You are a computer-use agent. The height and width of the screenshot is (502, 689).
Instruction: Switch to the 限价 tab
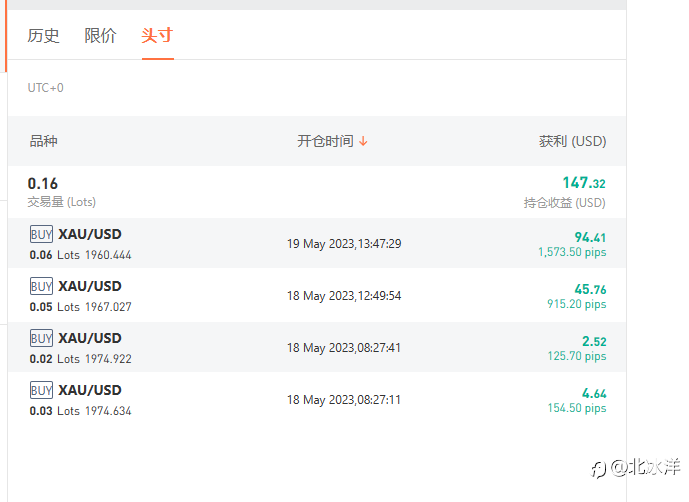(100, 36)
